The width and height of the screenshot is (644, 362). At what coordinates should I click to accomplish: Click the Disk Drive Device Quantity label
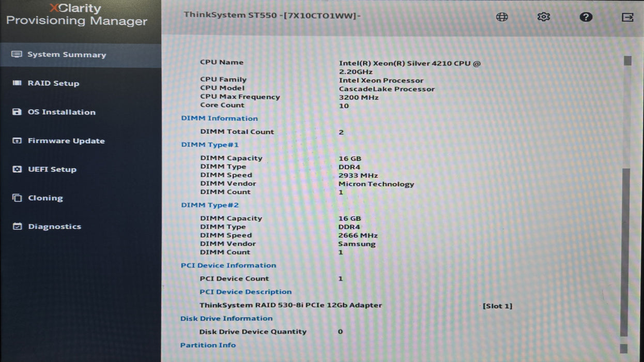click(253, 331)
